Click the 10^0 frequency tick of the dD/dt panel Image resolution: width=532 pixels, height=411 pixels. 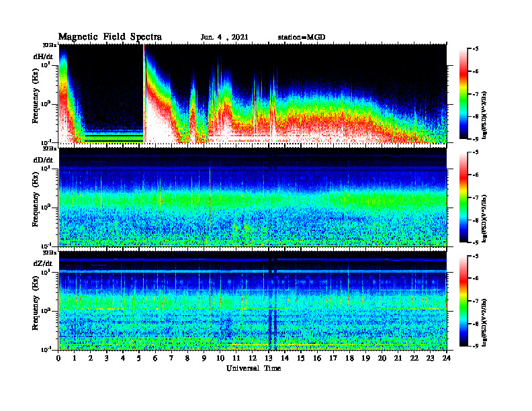point(46,207)
